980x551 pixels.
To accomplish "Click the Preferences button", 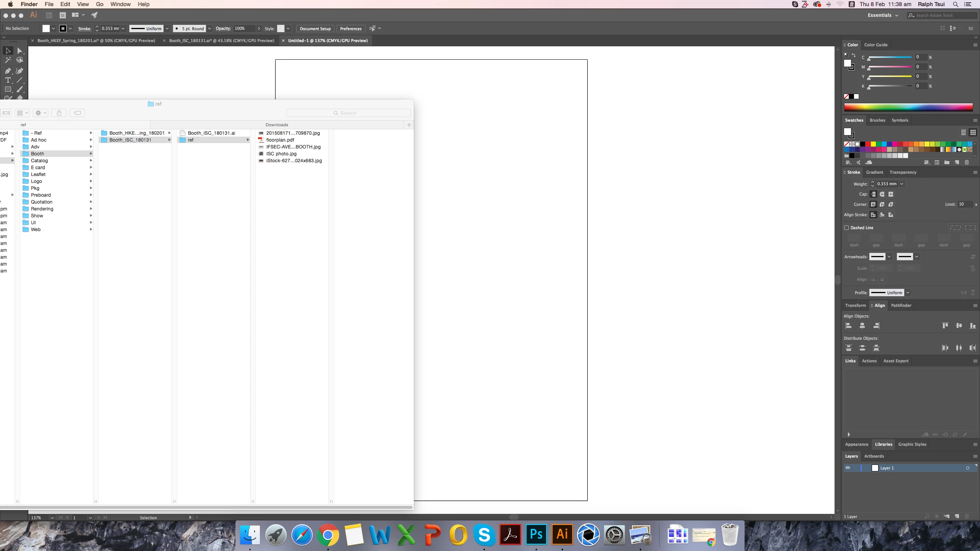I will click(350, 29).
